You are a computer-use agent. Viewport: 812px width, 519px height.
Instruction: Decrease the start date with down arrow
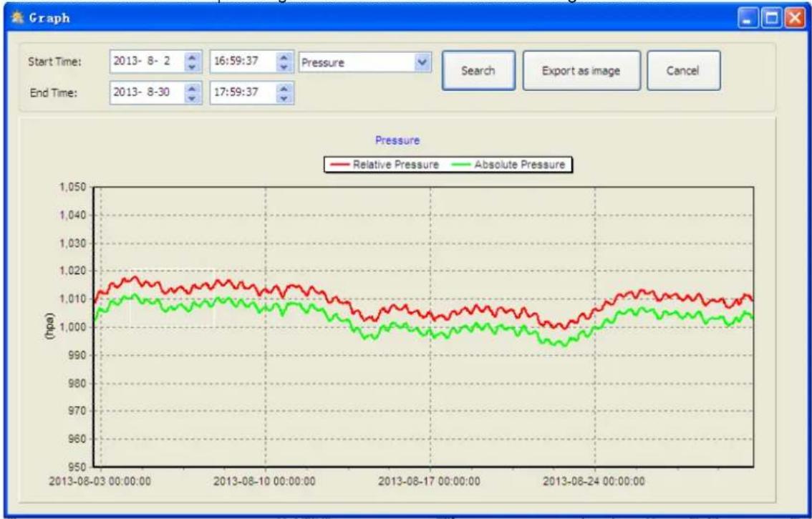192,67
